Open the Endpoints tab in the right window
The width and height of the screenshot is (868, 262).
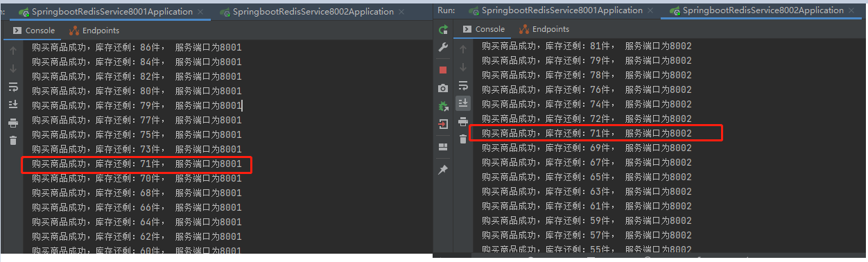[544, 29]
